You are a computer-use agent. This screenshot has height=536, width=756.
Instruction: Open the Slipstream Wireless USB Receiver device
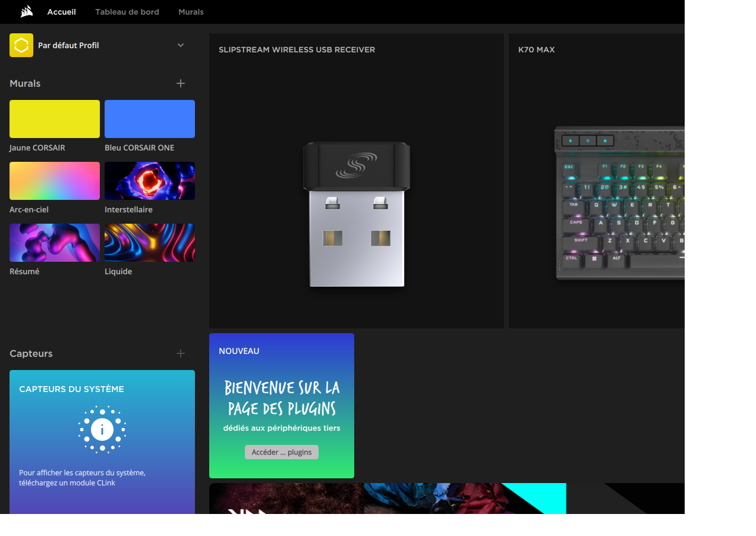point(357,181)
